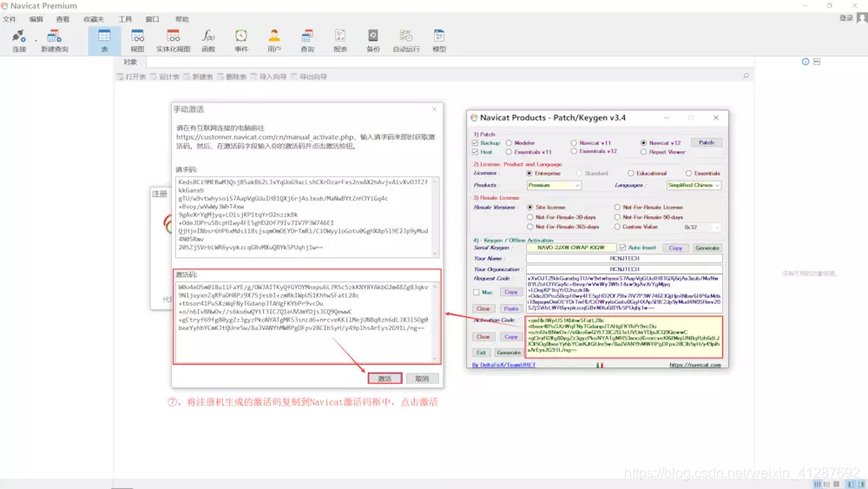This screenshot has height=489, width=868.
Task: Click the 激活 activate button
Action: click(x=385, y=379)
